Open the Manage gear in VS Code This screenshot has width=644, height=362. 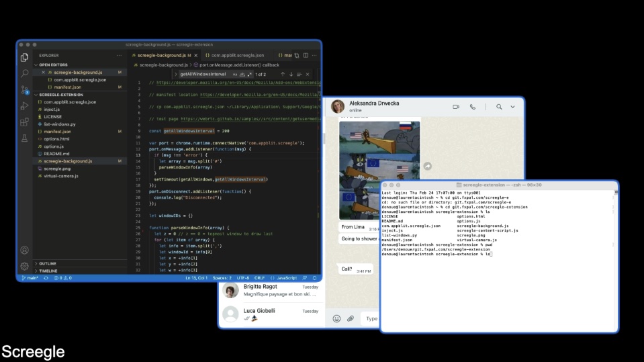point(25,266)
